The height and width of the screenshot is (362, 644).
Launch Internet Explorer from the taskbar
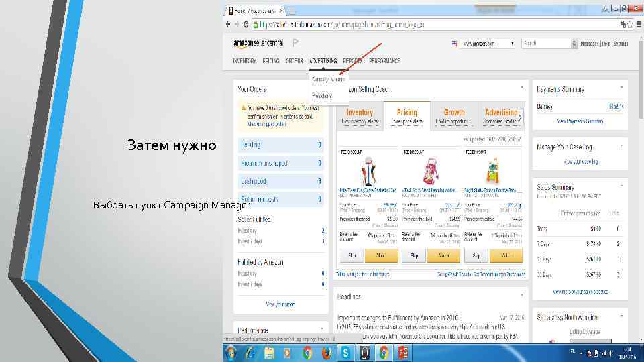pyautogui.click(x=250, y=353)
